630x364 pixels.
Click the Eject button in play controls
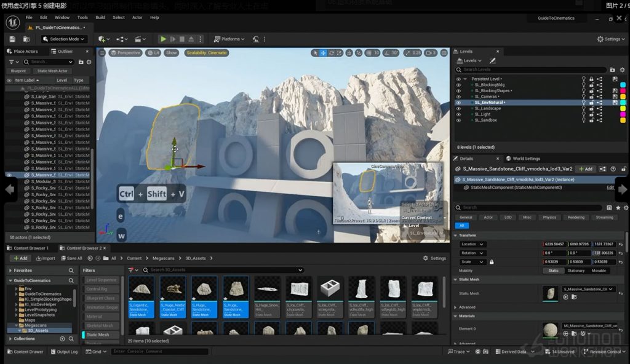tap(191, 39)
